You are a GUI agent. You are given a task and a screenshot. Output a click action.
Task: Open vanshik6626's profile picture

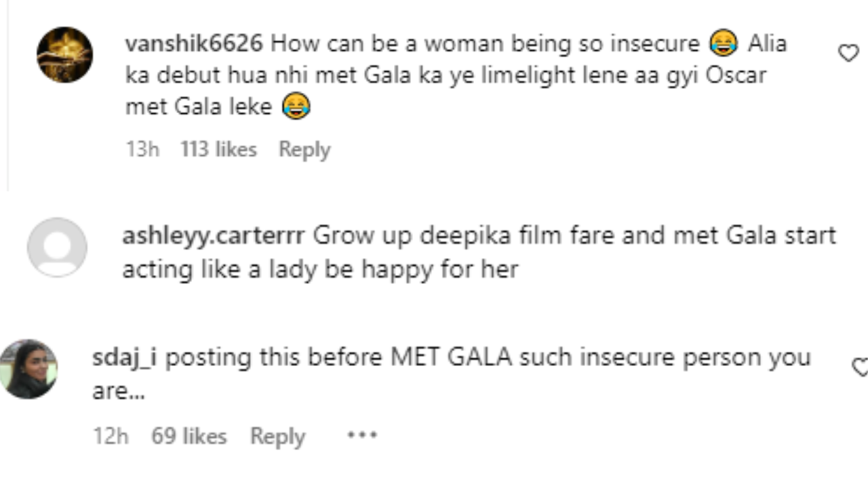coord(64,55)
